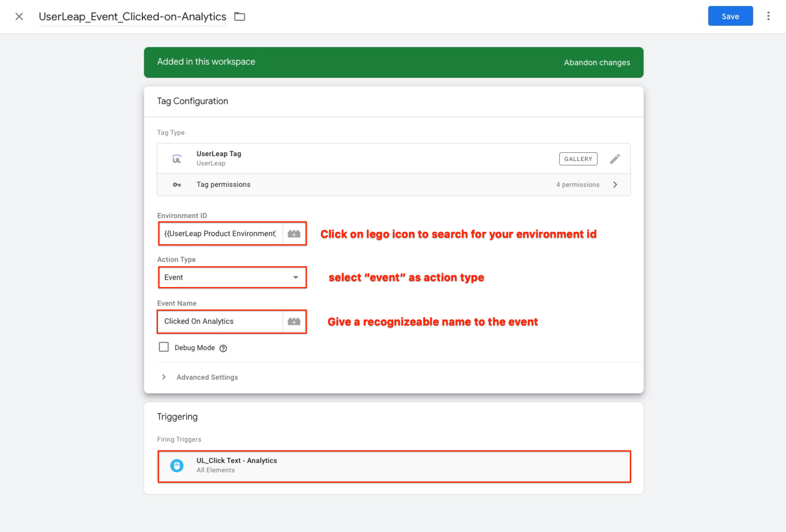Click the click-trigger mouse icon
Viewport: 786px width, 532px height.
coord(177,466)
